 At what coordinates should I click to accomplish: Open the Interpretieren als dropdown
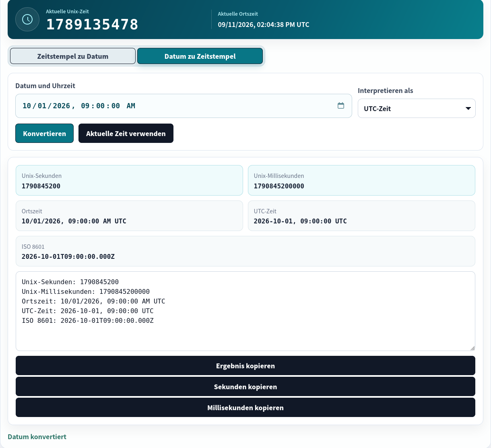point(417,108)
